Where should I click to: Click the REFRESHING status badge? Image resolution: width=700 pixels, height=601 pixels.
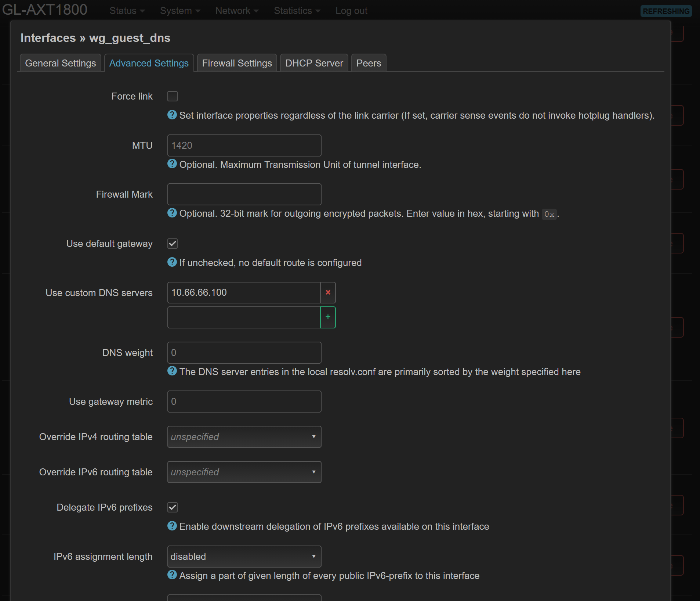pos(666,11)
